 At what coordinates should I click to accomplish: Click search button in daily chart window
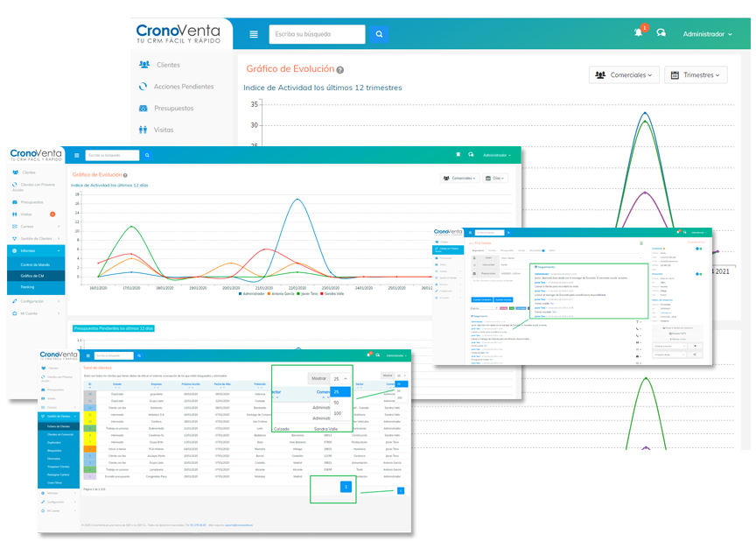pyautogui.click(x=147, y=155)
